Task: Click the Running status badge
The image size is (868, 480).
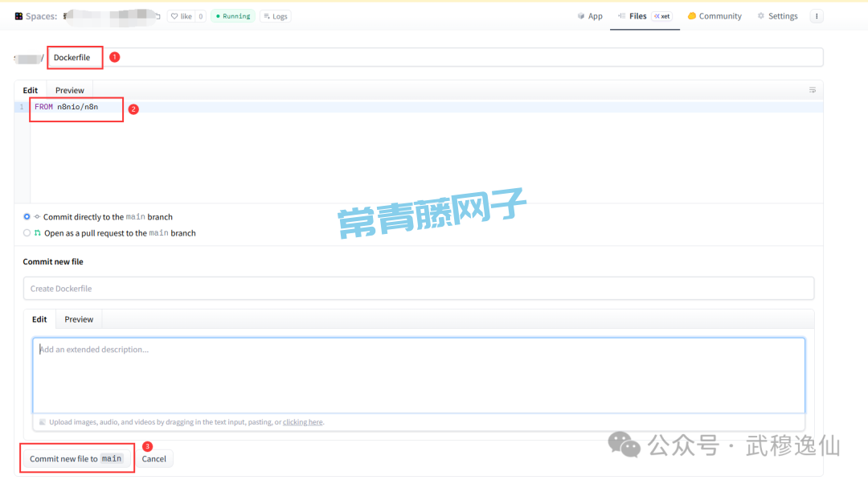Action: click(232, 16)
